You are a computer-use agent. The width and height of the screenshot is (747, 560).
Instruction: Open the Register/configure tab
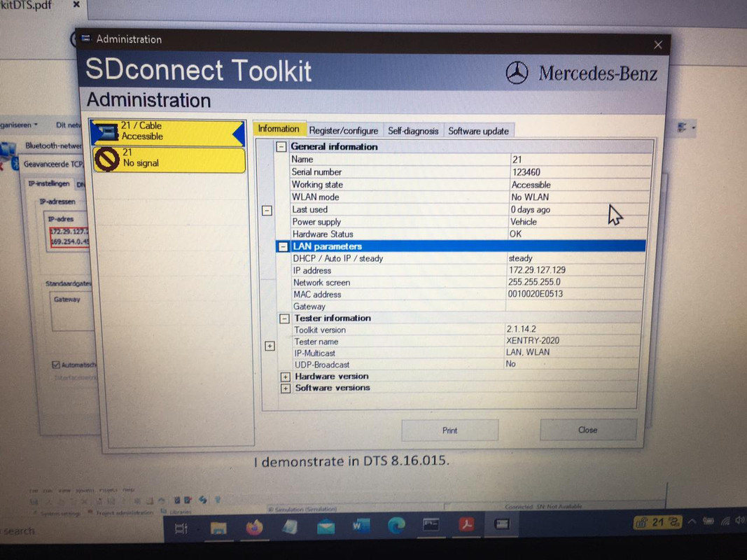click(x=344, y=130)
